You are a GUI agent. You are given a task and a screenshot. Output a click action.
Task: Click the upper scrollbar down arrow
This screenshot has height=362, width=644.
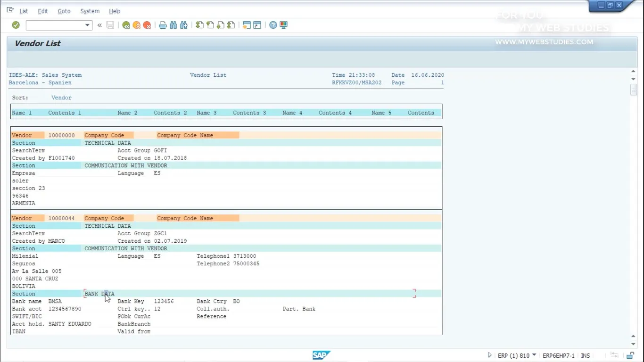click(x=633, y=79)
